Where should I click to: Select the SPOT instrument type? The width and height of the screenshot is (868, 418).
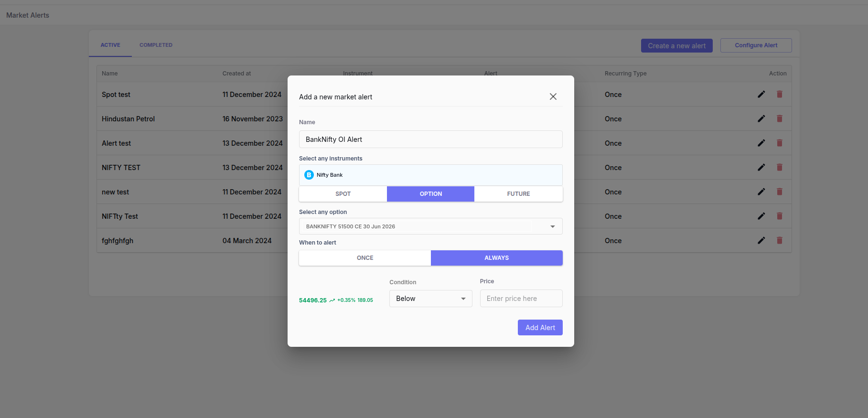pyautogui.click(x=343, y=194)
